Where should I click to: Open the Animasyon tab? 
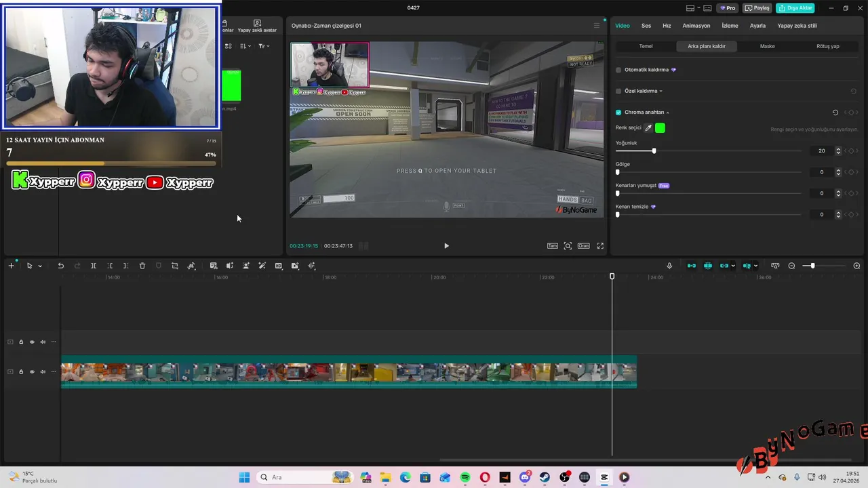[696, 26]
